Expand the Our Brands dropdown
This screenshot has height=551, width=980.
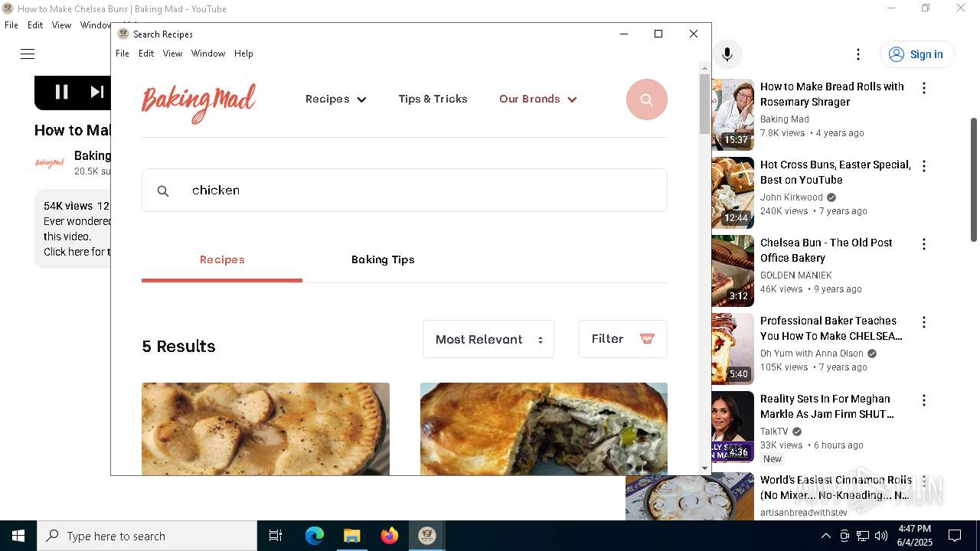537,99
